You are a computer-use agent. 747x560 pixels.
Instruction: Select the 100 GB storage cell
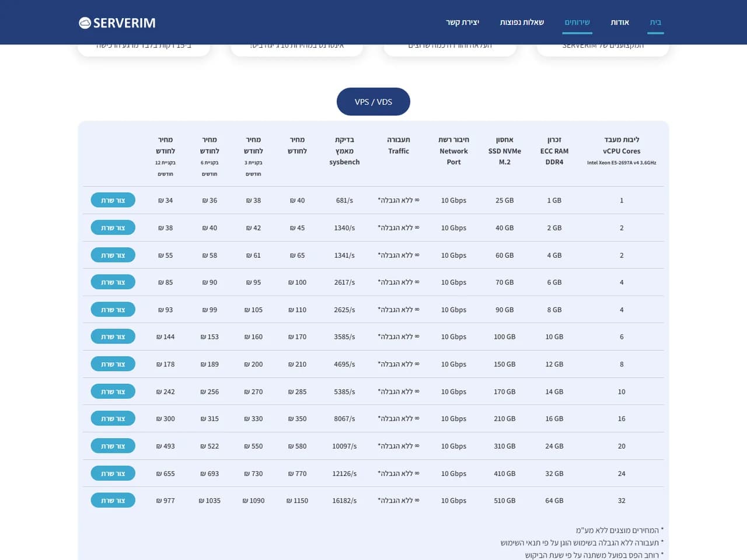tap(505, 337)
